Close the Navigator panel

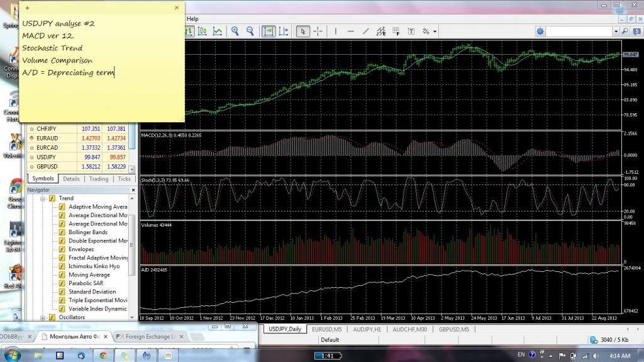[x=133, y=189]
